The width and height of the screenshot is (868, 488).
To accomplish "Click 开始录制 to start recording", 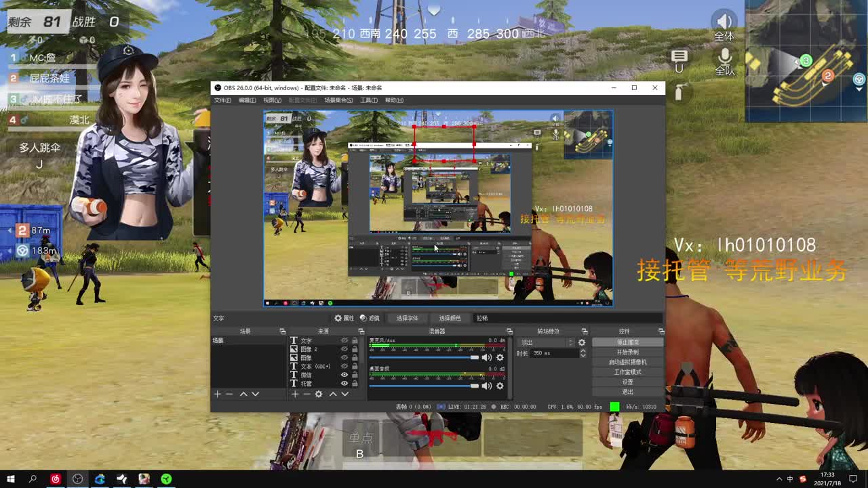I will coord(628,352).
